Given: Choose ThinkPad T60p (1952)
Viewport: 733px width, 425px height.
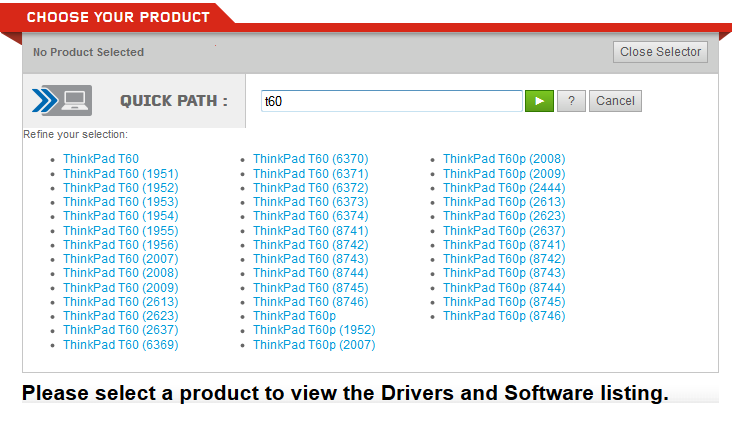Looking at the screenshot, I should (314, 330).
